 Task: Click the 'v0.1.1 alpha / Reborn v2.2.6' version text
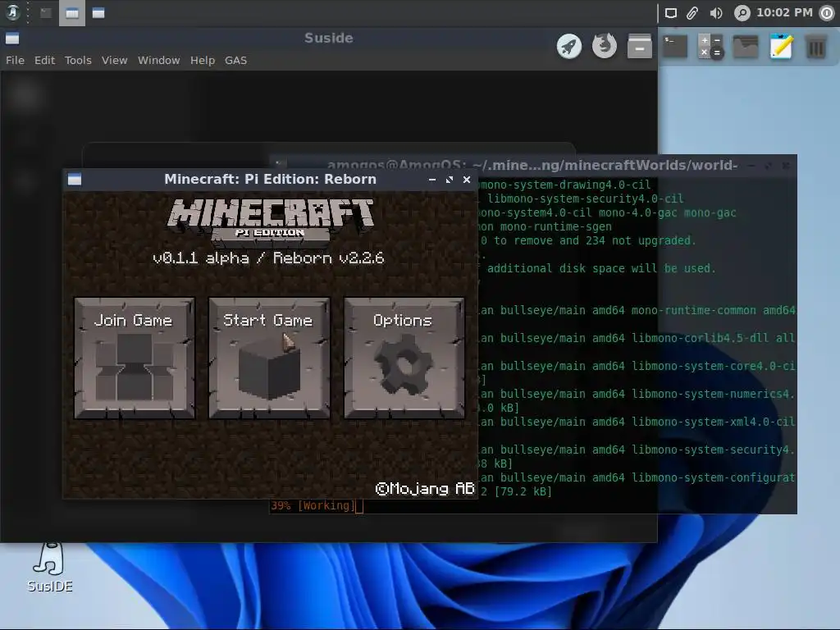click(x=268, y=258)
